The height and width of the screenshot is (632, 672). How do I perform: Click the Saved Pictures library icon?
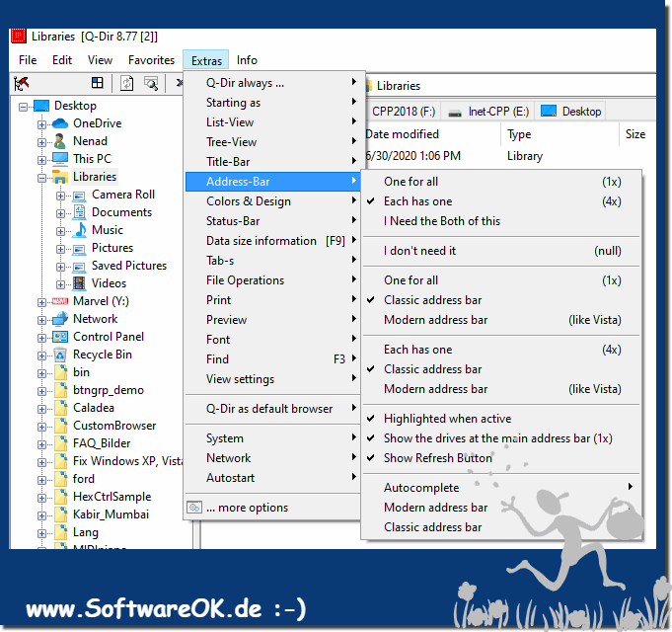[x=79, y=267]
